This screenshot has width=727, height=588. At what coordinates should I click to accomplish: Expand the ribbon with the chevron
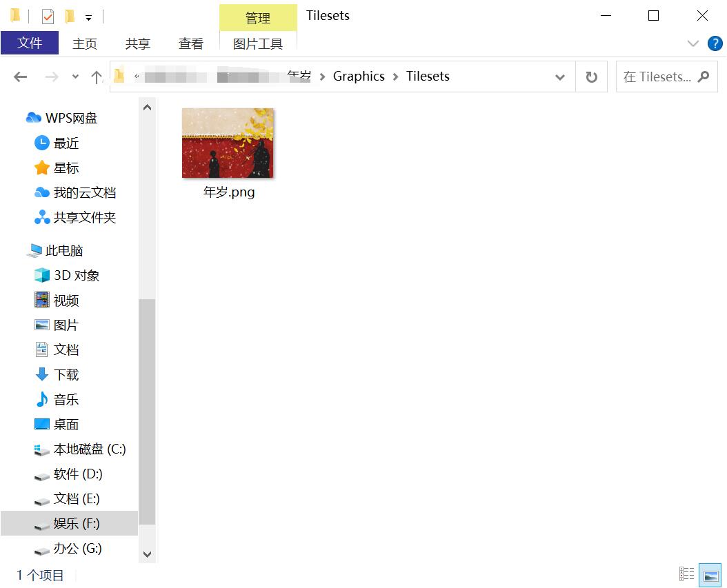tap(693, 43)
